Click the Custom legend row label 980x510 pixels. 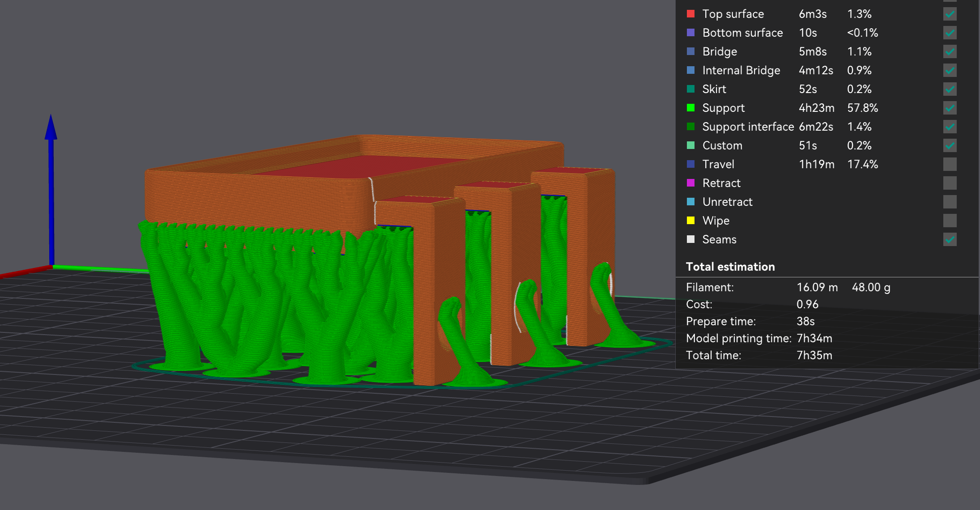(x=722, y=146)
